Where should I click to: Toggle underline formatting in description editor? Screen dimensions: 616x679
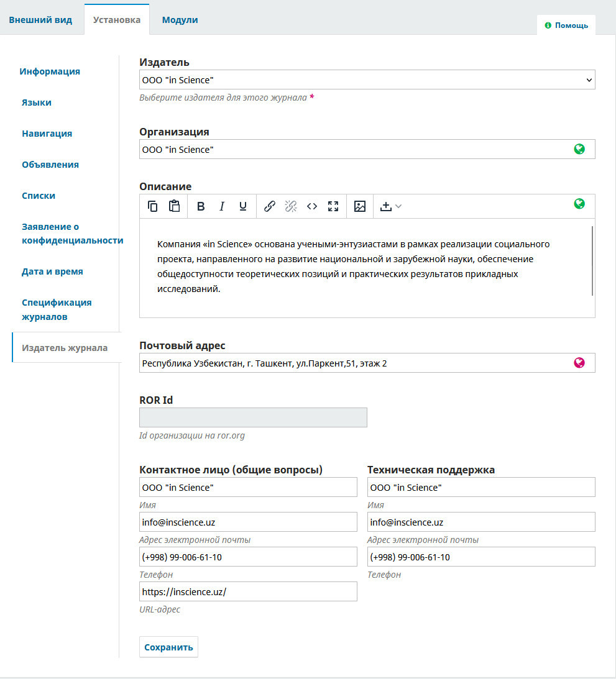click(243, 206)
